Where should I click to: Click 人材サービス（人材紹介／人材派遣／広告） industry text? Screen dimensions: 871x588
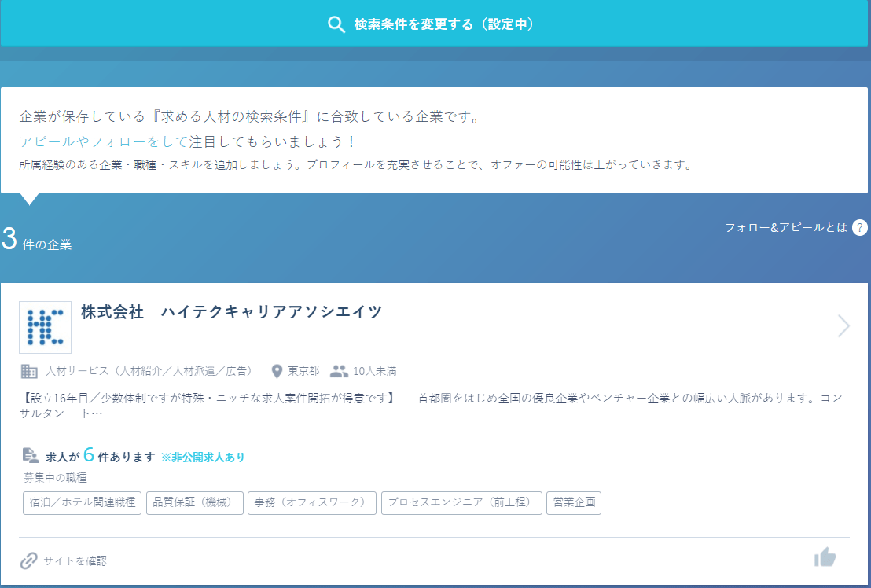click(x=150, y=371)
